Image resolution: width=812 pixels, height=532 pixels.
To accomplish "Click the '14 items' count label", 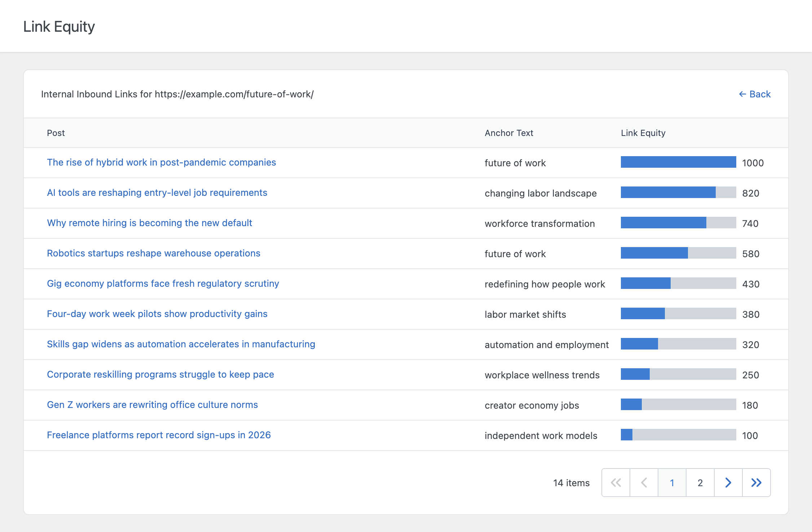I will (572, 483).
